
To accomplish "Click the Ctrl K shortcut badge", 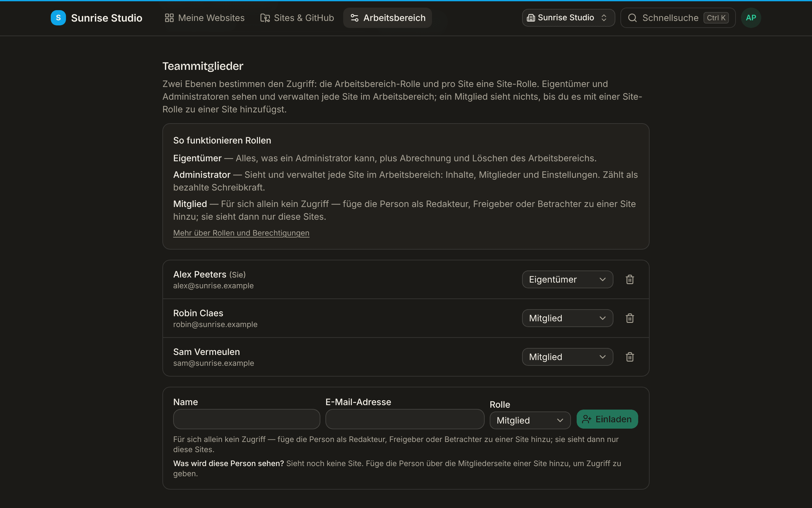I will point(716,18).
